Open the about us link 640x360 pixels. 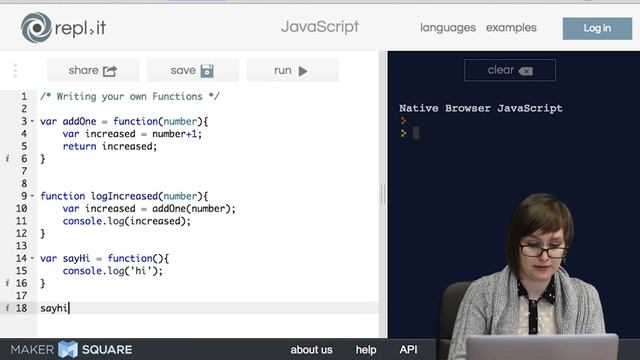(311, 350)
